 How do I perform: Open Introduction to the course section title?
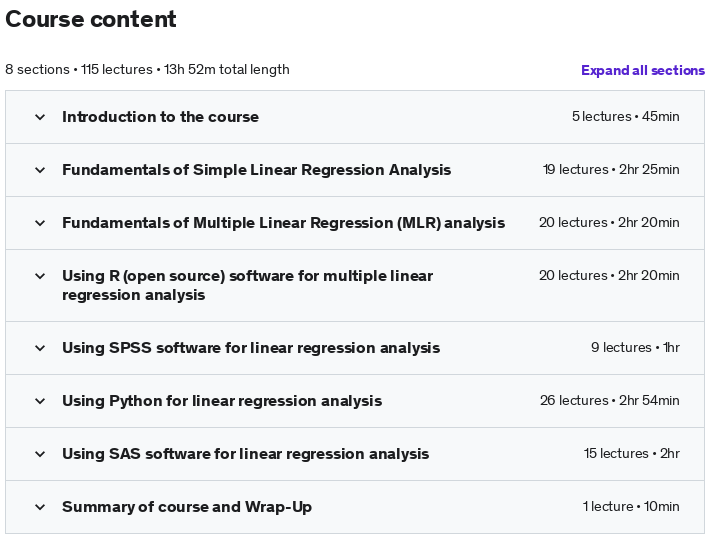[161, 117]
